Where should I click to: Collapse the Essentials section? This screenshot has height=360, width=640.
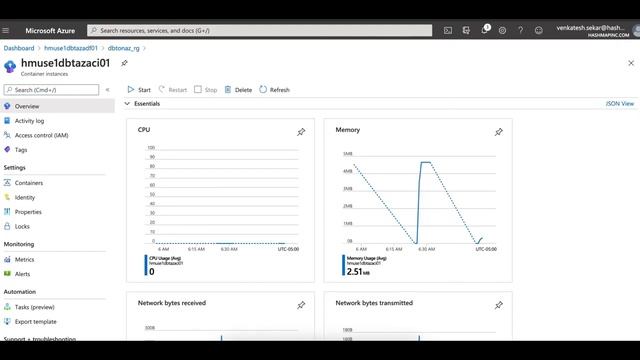[x=127, y=104]
